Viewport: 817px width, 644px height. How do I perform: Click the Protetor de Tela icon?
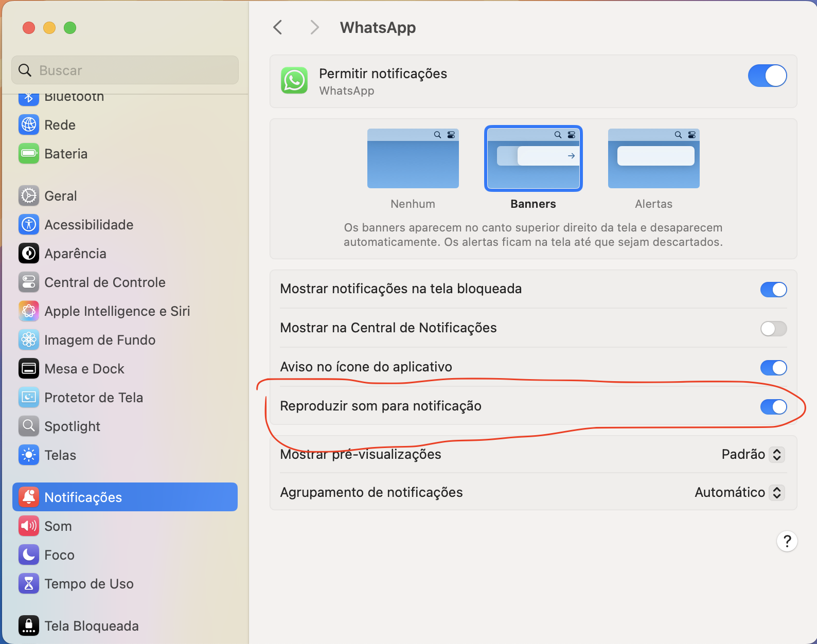pyautogui.click(x=29, y=397)
